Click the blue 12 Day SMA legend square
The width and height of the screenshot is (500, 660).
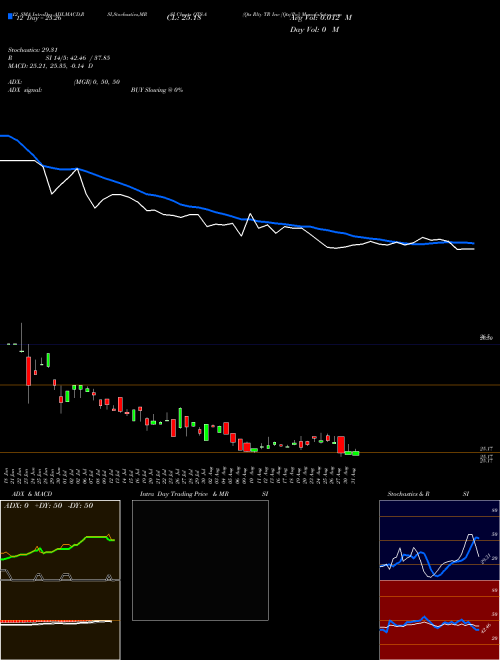coord(10,16)
